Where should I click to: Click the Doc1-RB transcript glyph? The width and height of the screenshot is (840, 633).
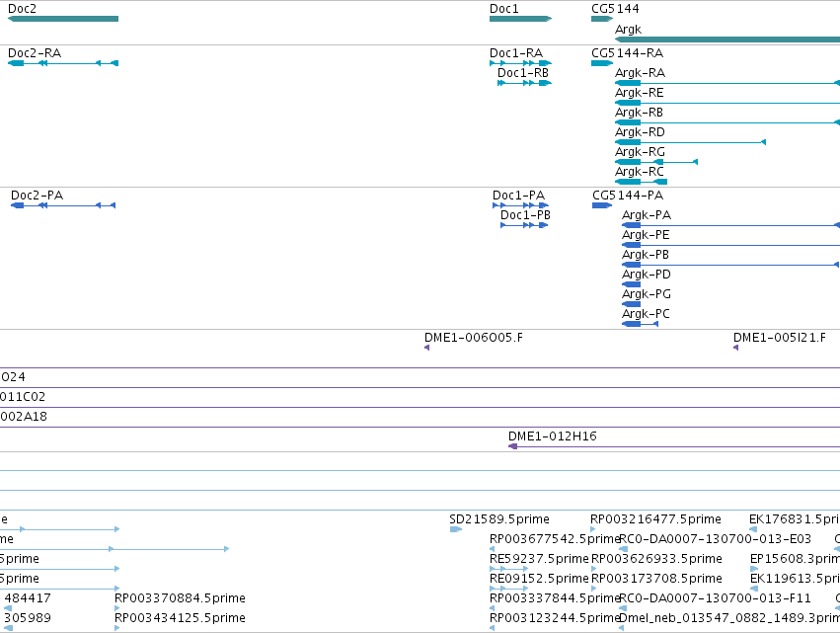click(524, 83)
